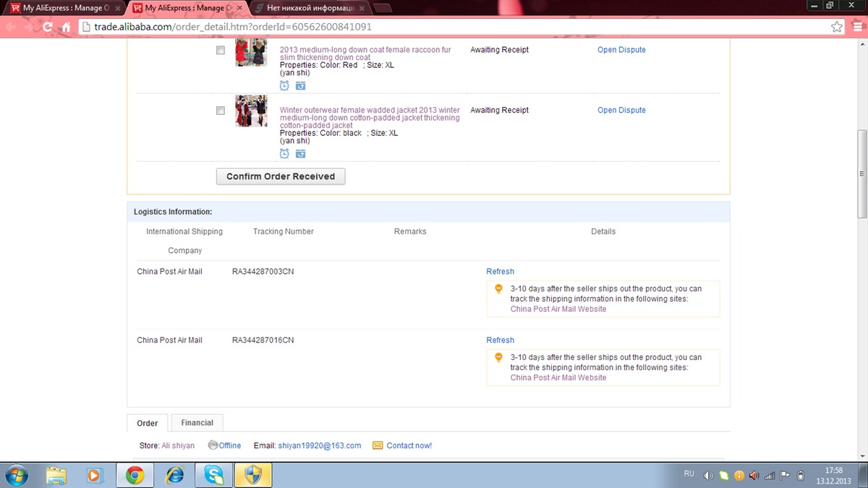This screenshot has width=868, height=488.
Task: Switch to the Financial tab
Action: coord(197,423)
